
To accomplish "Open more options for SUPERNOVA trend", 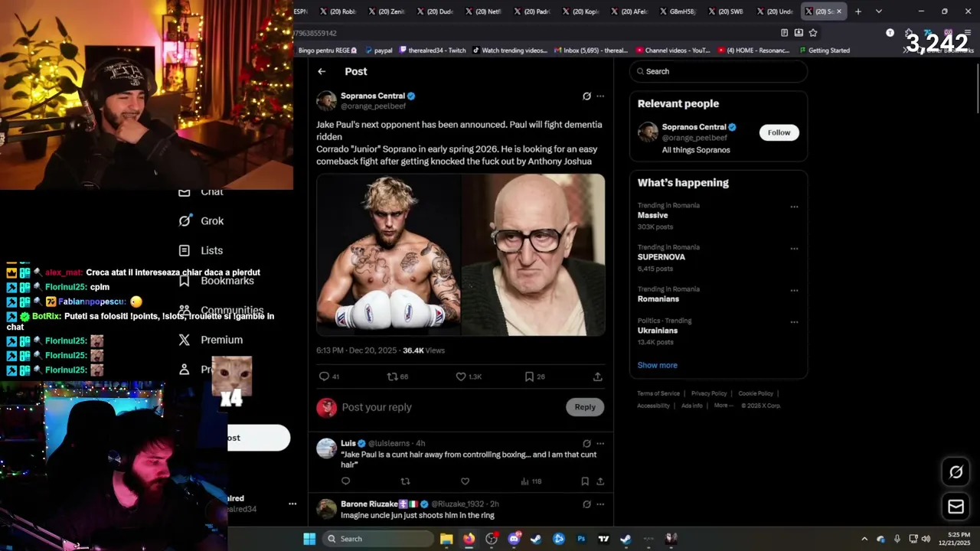I will click(x=794, y=249).
